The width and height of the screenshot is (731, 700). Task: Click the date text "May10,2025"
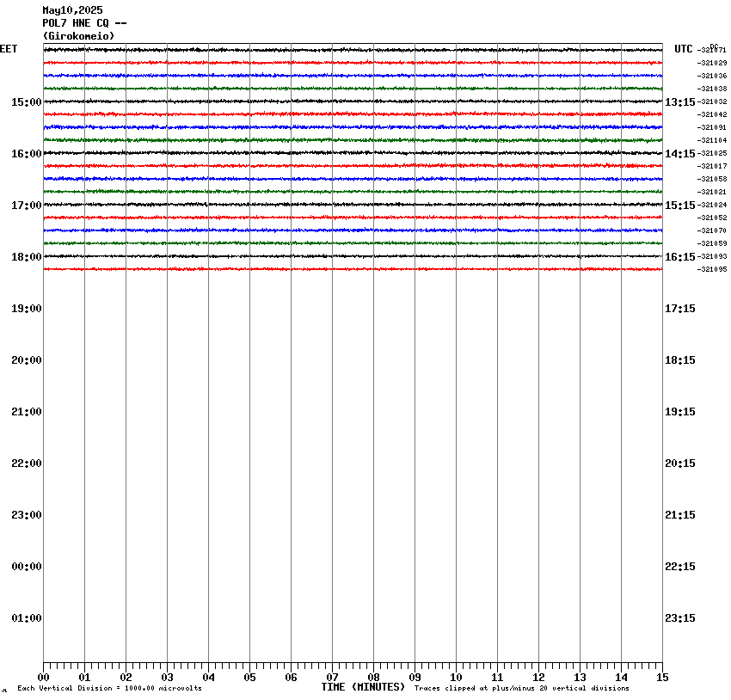[73, 10]
